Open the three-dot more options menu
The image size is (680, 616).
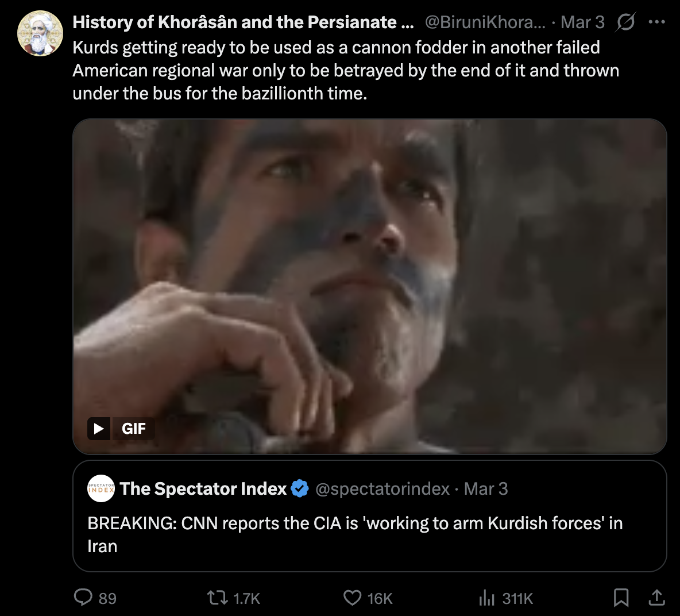click(656, 22)
